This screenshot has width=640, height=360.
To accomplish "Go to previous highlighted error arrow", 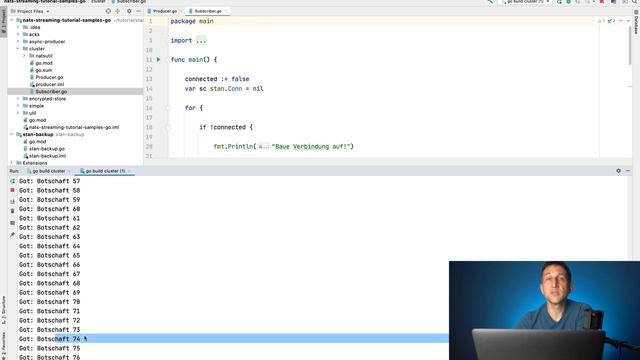I will tap(621, 21).
